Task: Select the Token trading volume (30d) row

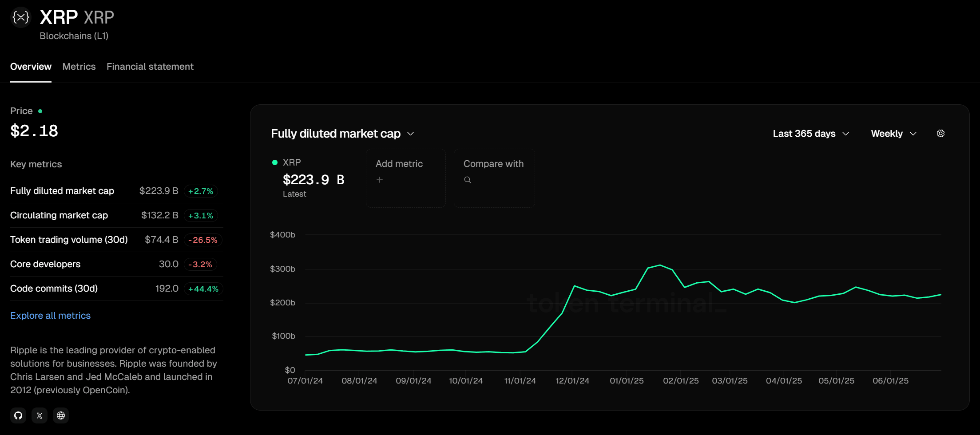Action: tap(116, 240)
